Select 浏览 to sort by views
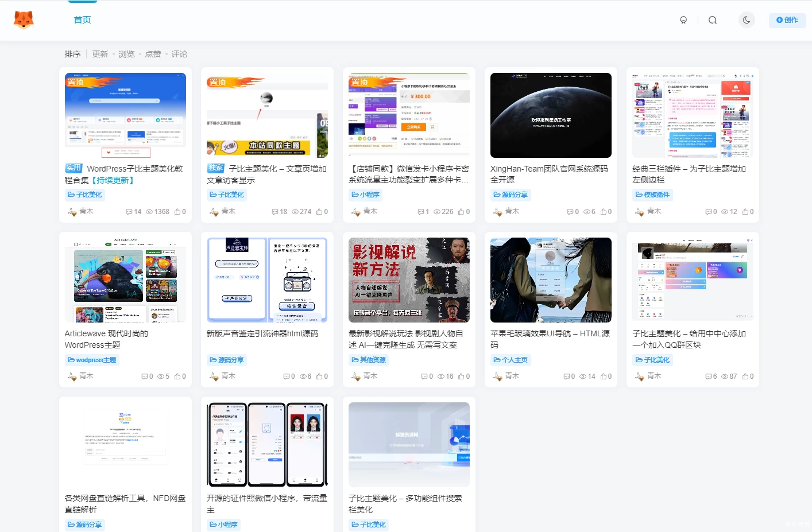 [x=126, y=54]
